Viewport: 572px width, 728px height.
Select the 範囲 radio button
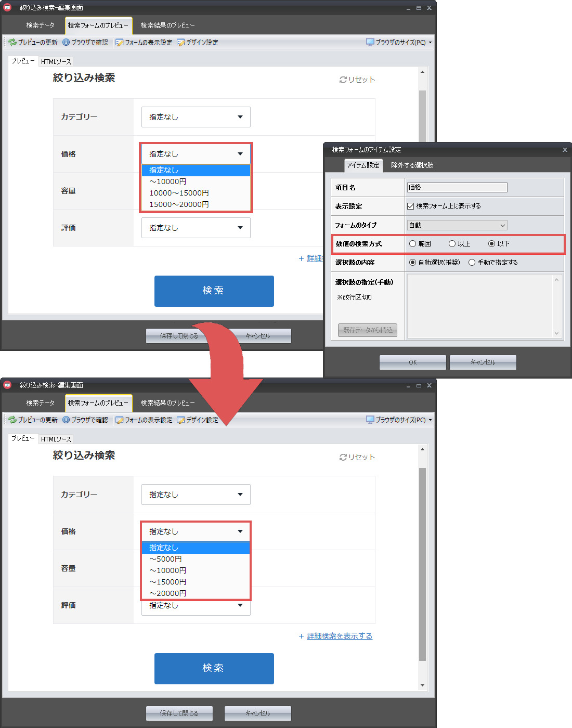413,244
